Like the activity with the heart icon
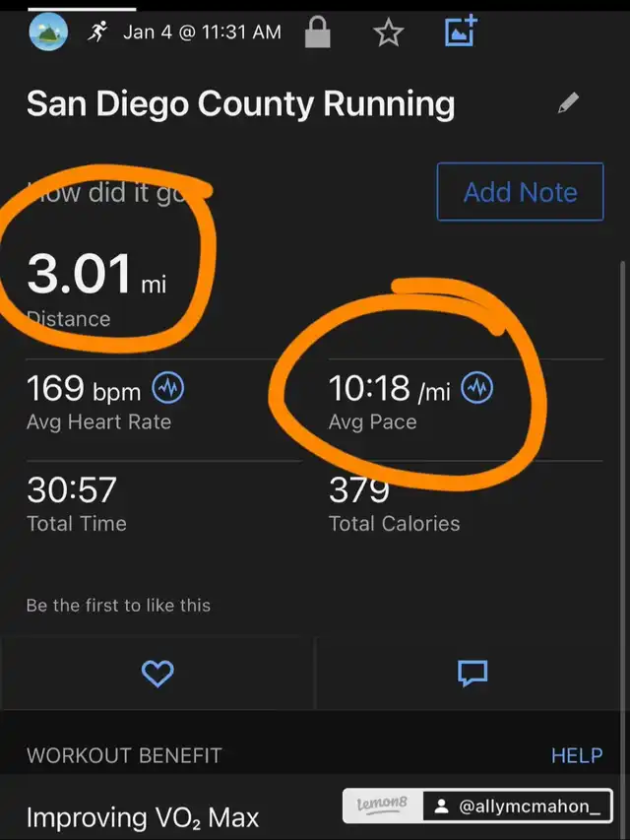This screenshot has width=630, height=840. point(157,674)
